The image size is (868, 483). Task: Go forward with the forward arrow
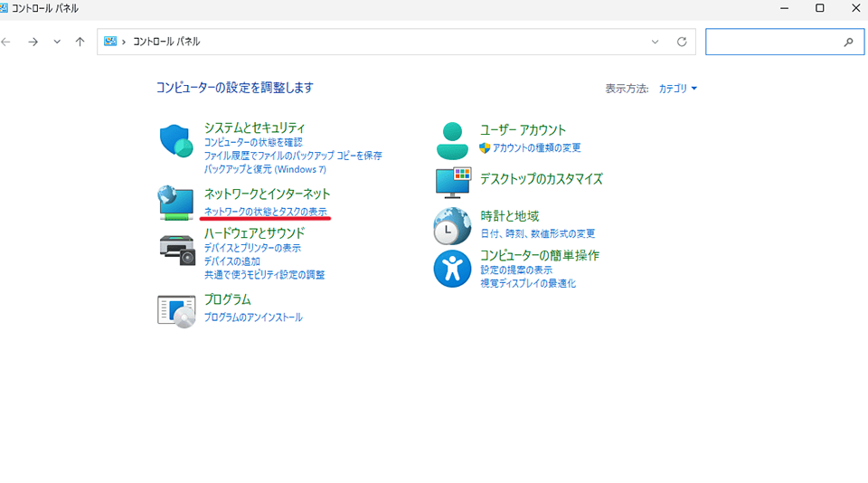pyautogui.click(x=33, y=43)
